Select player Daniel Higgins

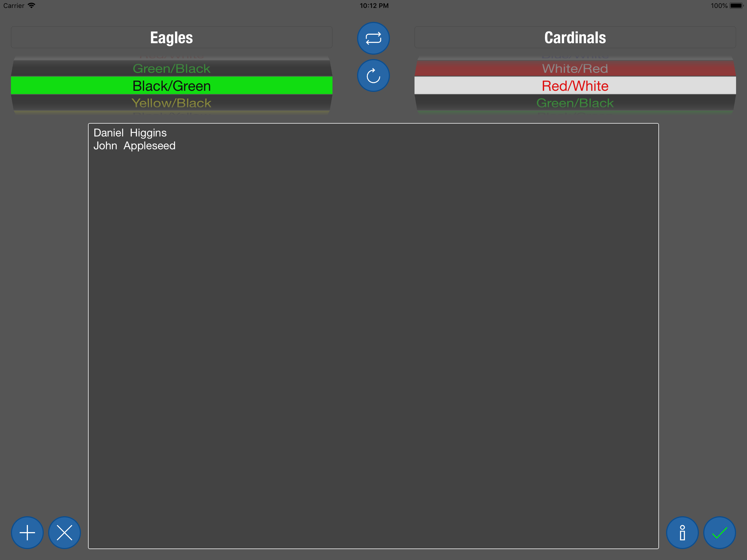pyautogui.click(x=130, y=133)
